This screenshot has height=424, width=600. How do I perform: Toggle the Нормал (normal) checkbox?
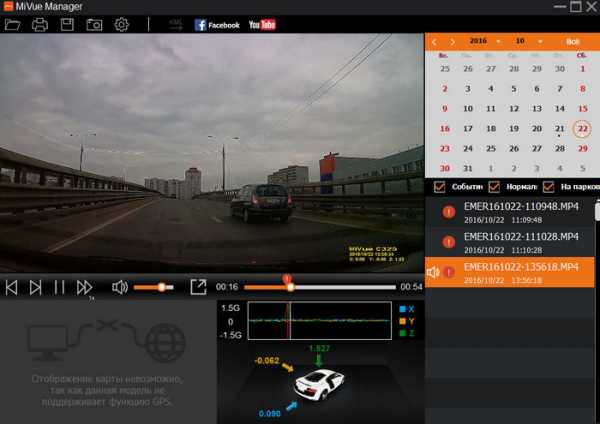494,186
